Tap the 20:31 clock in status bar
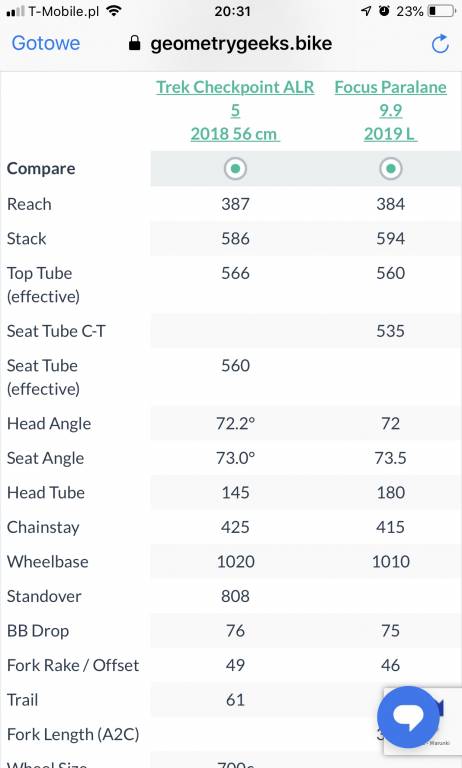The width and height of the screenshot is (462, 768). [232, 11]
